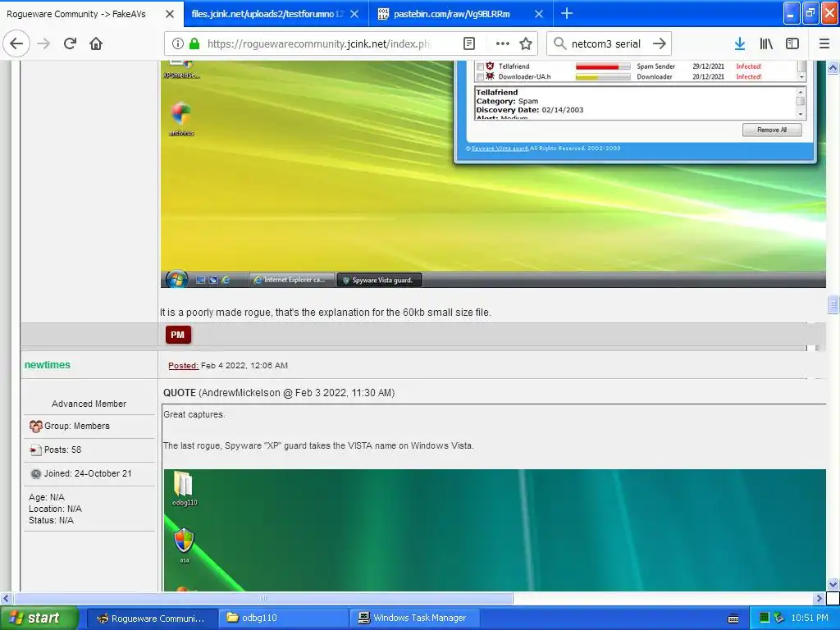Click the Joined date clock icon

[x=36, y=473]
